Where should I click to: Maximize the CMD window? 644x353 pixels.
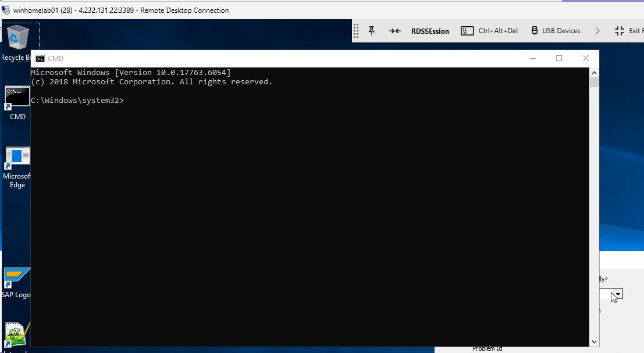point(559,58)
